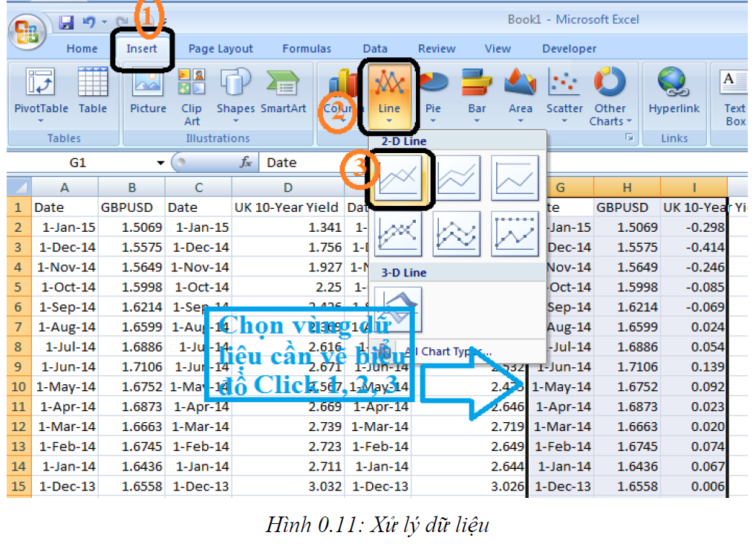
Task: Click the Scatter chart button
Action: (x=564, y=93)
